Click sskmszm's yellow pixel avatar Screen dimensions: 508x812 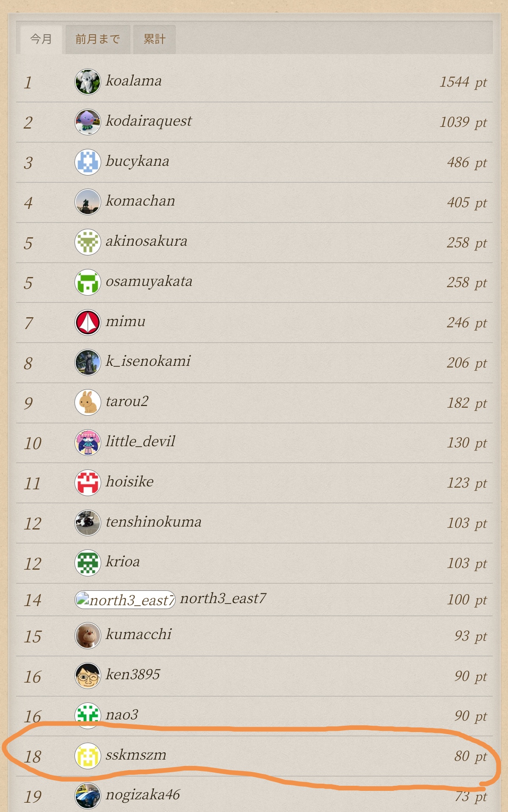tap(88, 756)
